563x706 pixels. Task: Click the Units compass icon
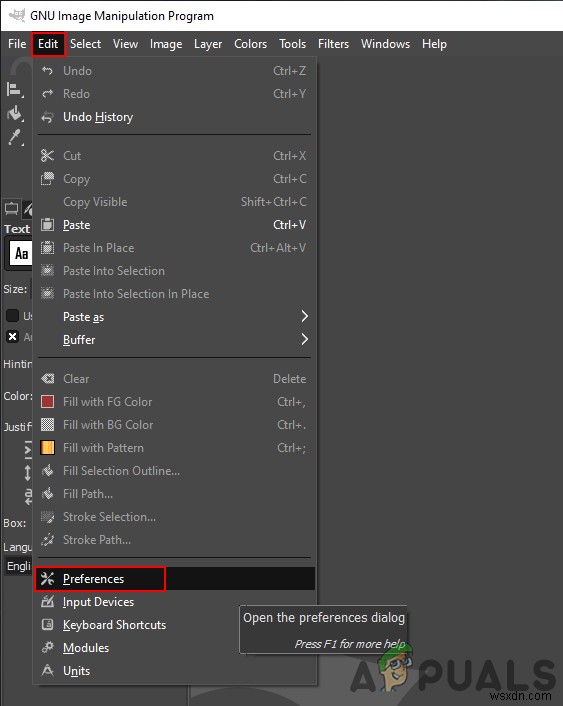coord(47,670)
